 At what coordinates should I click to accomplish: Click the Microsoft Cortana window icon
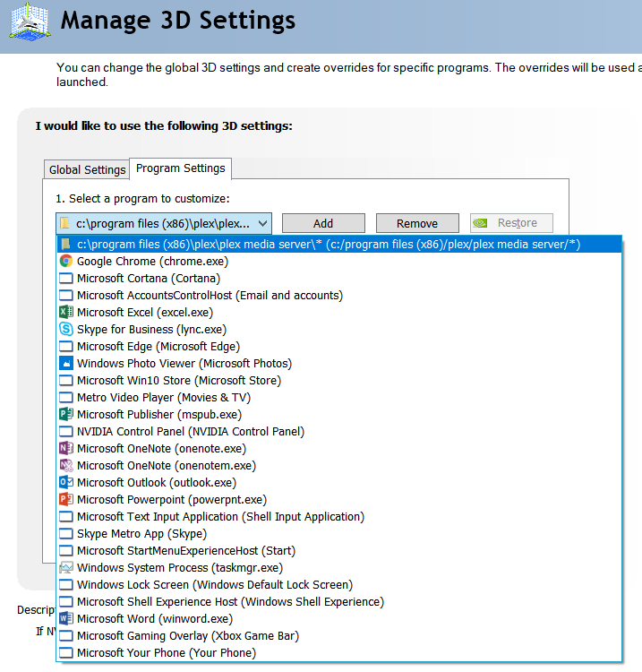coord(66,278)
